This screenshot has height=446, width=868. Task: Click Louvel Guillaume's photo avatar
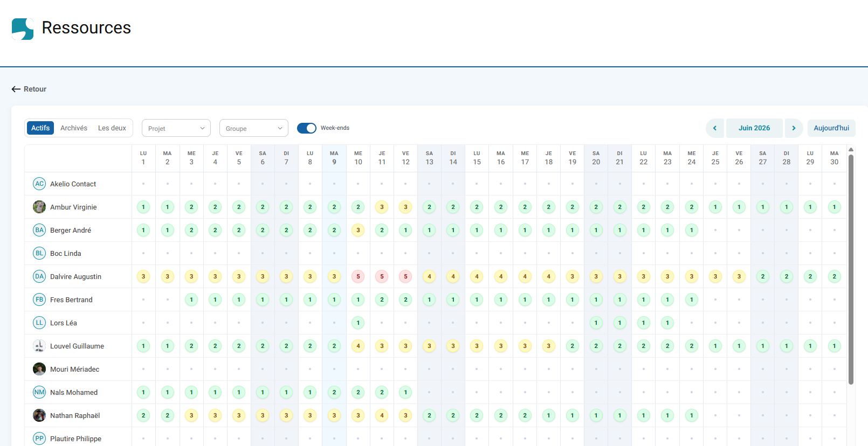click(x=39, y=346)
